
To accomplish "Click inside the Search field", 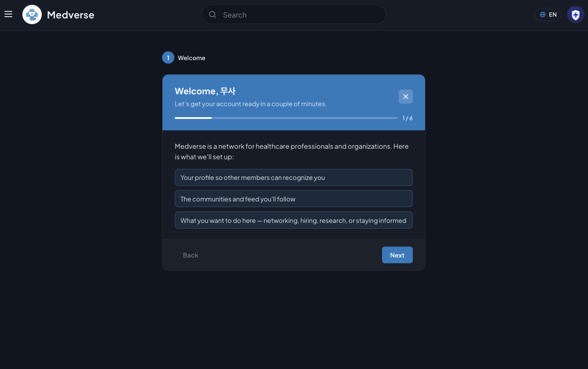I will point(294,14).
